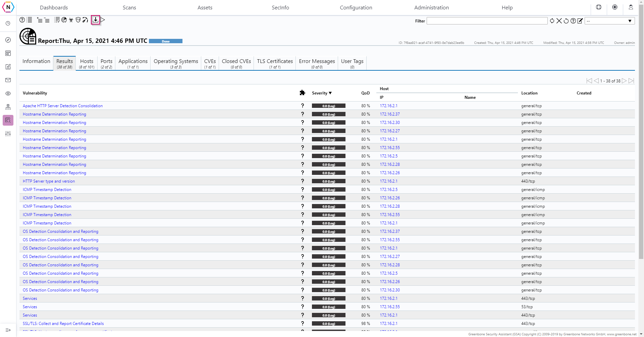This screenshot has height=337, width=644.
Task: Expand the left sidebar arrow
Action: (x=8, y=330)
